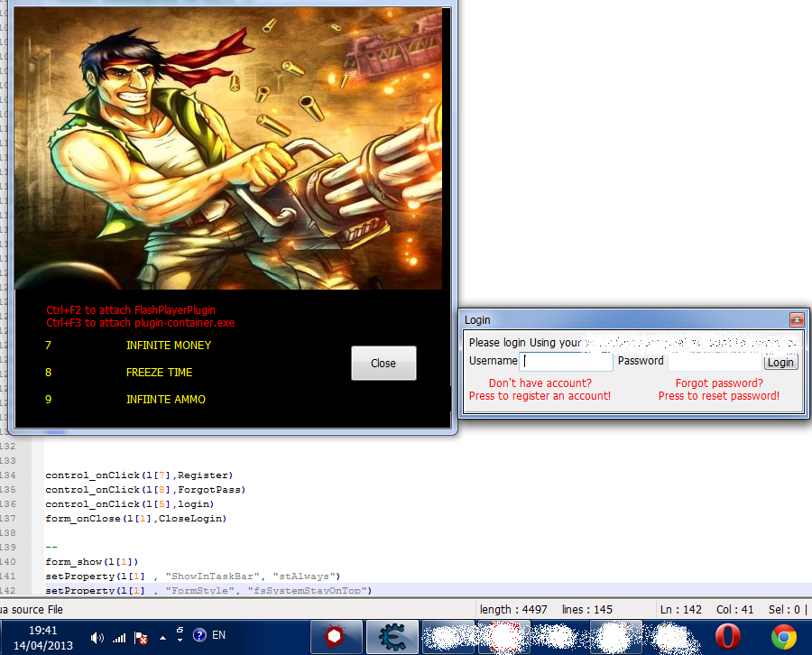Open the Cheat Engine taskbar button
This screenshot has height=655, width=812.
pyautogui.click(x=392, y=636)
